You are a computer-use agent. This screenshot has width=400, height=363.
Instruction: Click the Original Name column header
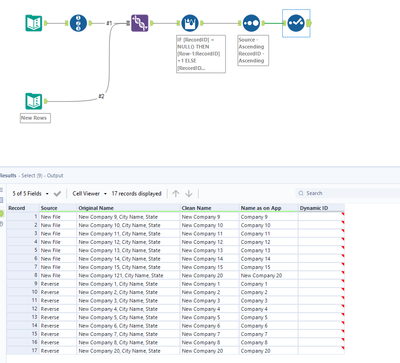click(128, 208)
